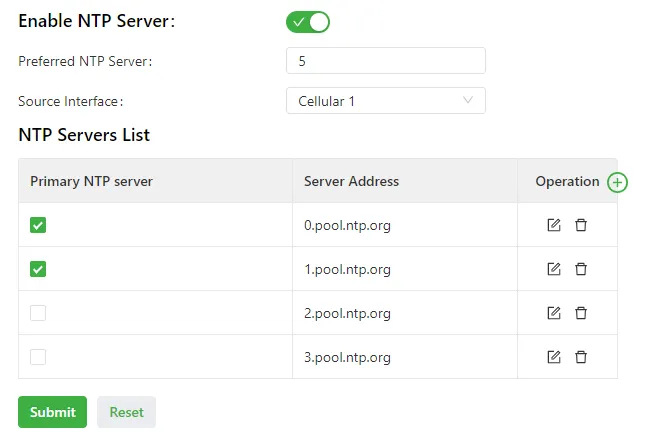The height and width of the screenshot is (438, 650).
Task: Add a new NTP server entry
Action: click(617, 182)
